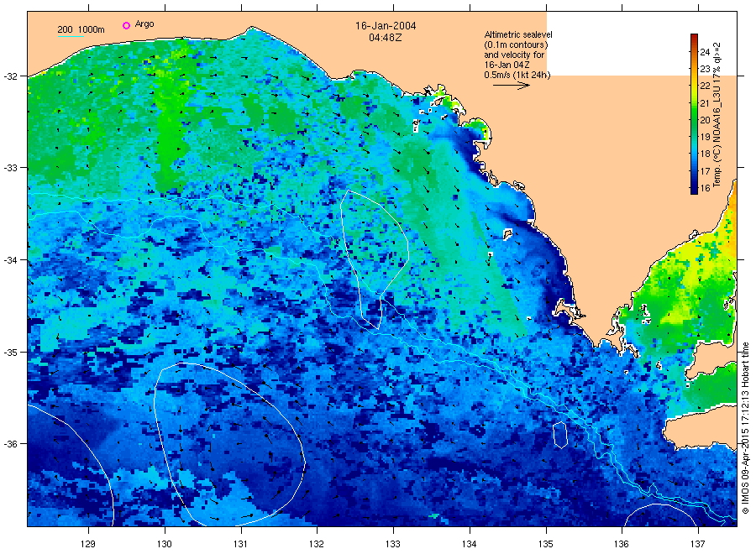Click the '-34' latitude axis label
Screen dimensions: 756x554
[x=11, y=260]
